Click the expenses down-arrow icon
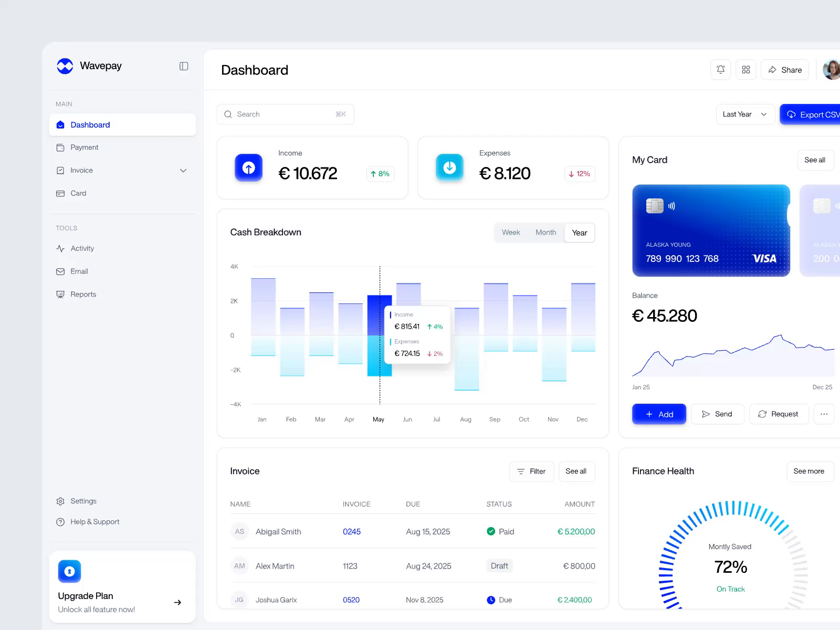 click(449, 167)
